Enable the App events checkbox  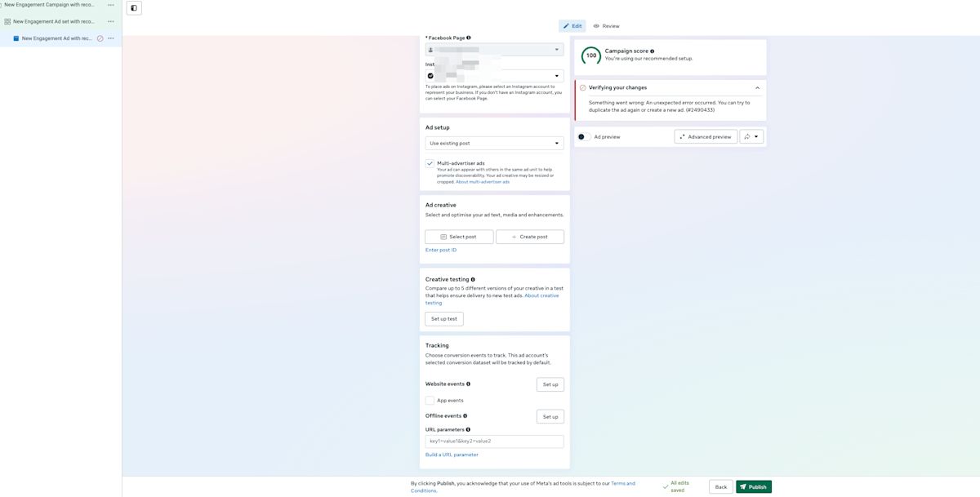point(430,401)
